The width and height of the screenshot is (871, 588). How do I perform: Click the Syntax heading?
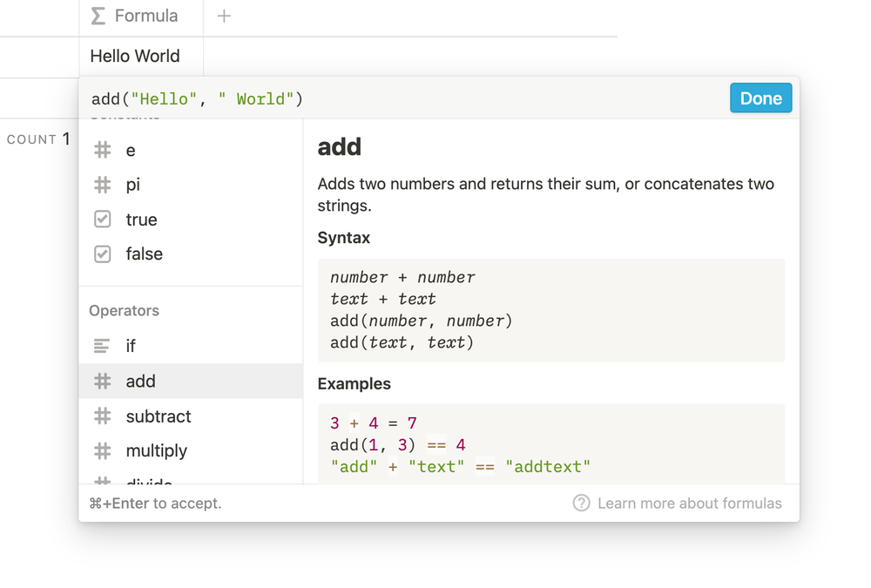point(344,238)
